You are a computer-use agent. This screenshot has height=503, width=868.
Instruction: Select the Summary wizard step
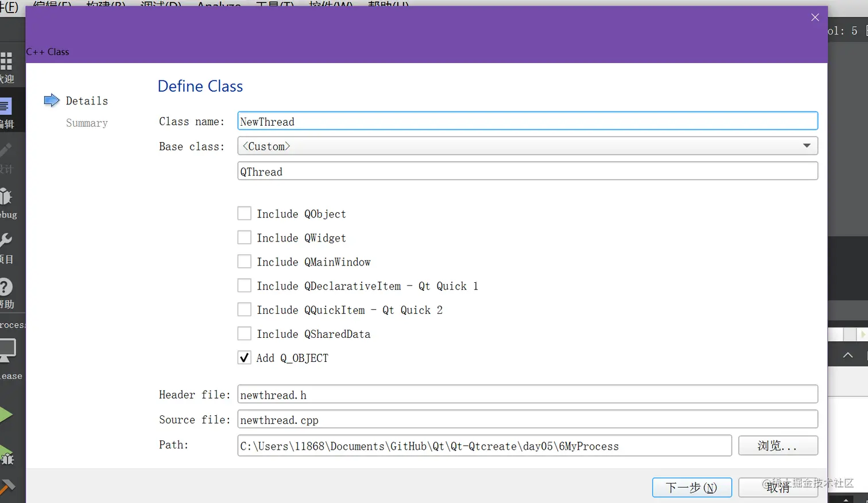coord(87,123)
